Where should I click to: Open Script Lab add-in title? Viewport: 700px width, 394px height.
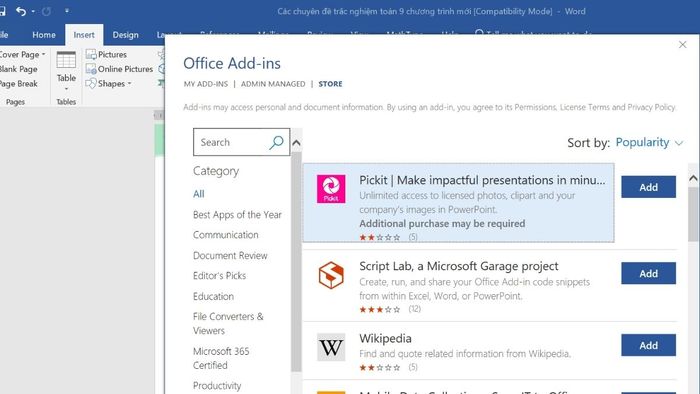pyautogui.click(x=458, y=266)
